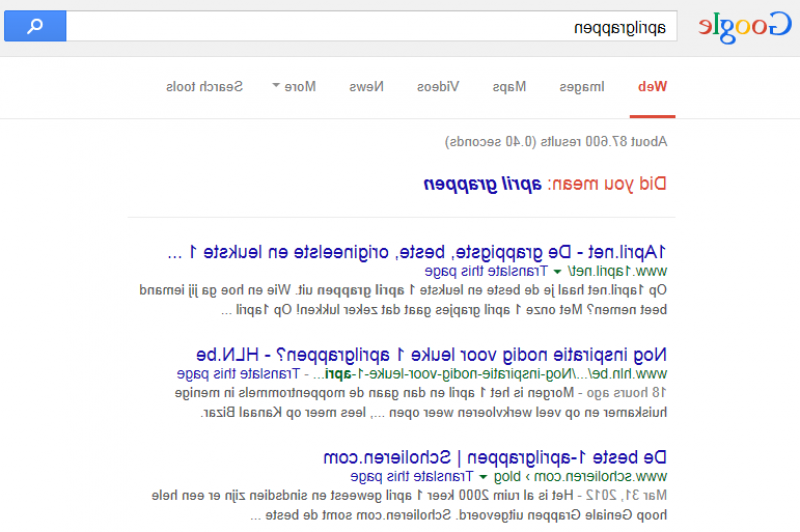Select the Web tab
The image size is (800, 532).
click(x=653, y=87)
